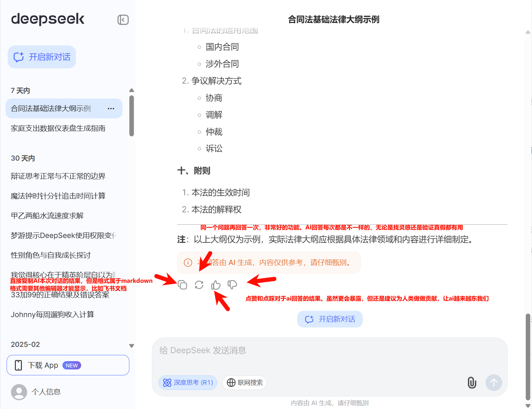Image resolution: width=532 pixels, height=409 pixels.
Task: Collapse the sidebar panel
Action: tap(123, 19)
